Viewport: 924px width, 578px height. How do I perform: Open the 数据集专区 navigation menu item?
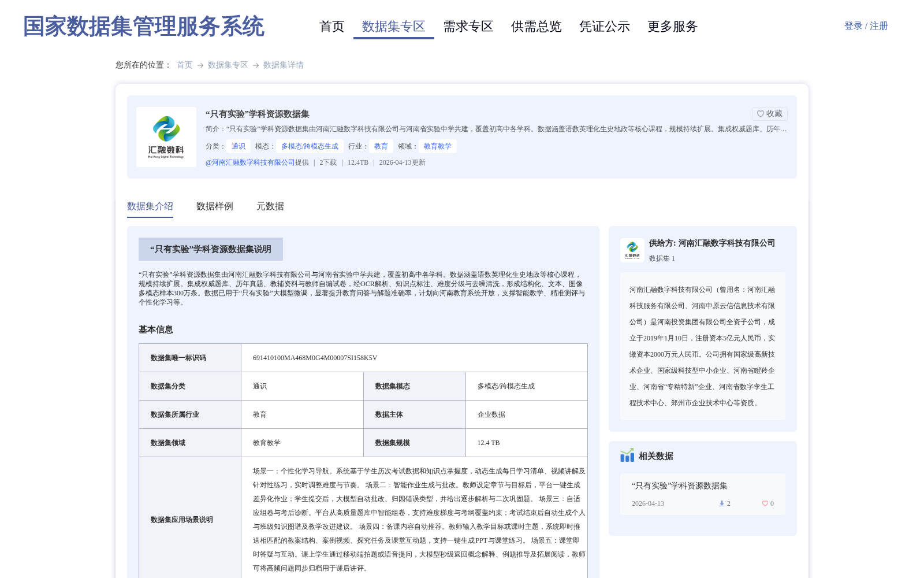pos(394,27)
